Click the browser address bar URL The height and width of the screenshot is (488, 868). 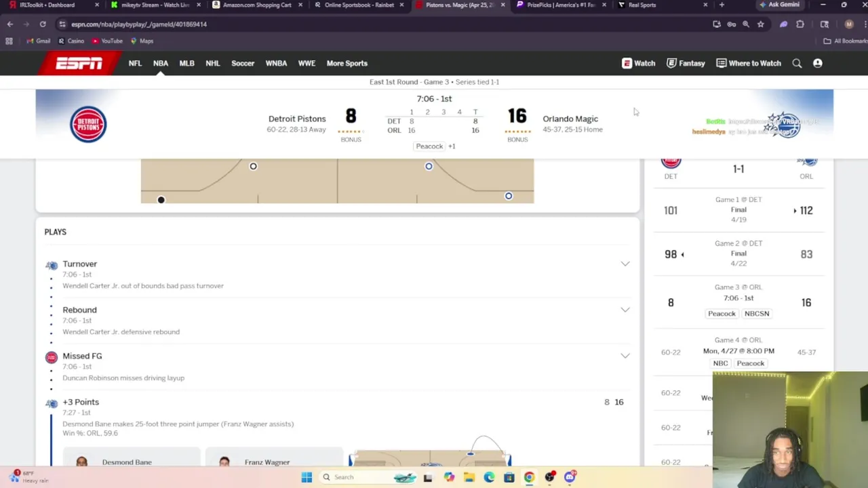[x=139, y=24]
